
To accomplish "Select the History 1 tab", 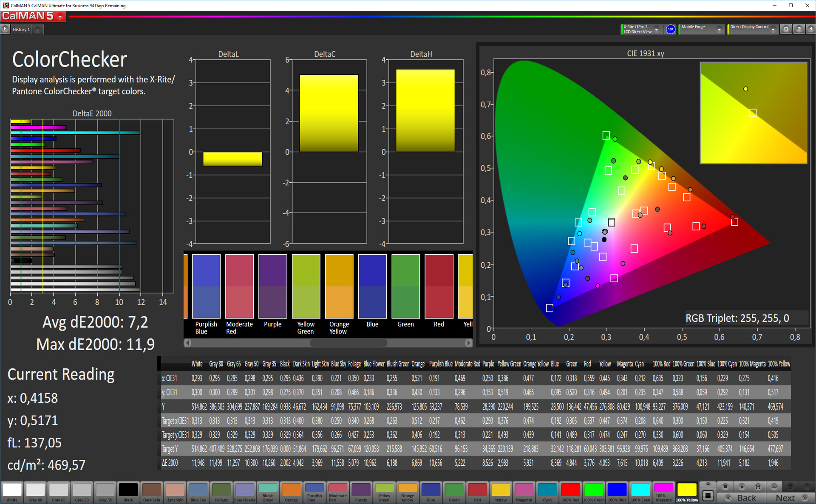I will coord(21,29).
